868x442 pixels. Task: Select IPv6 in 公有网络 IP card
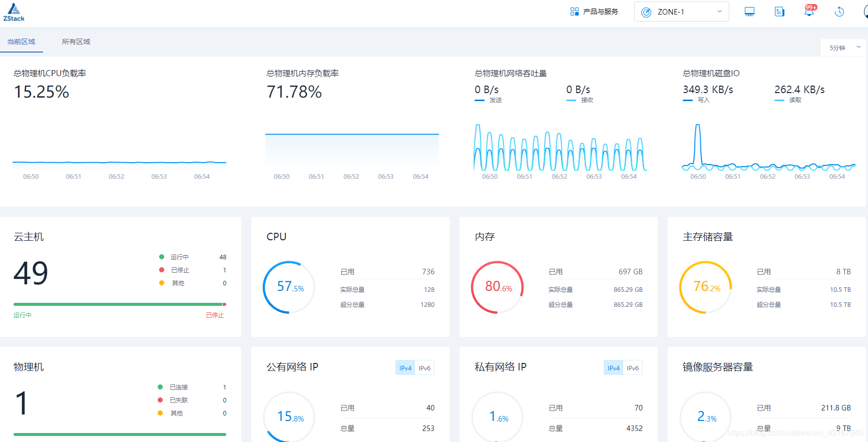tap(424, 368)
